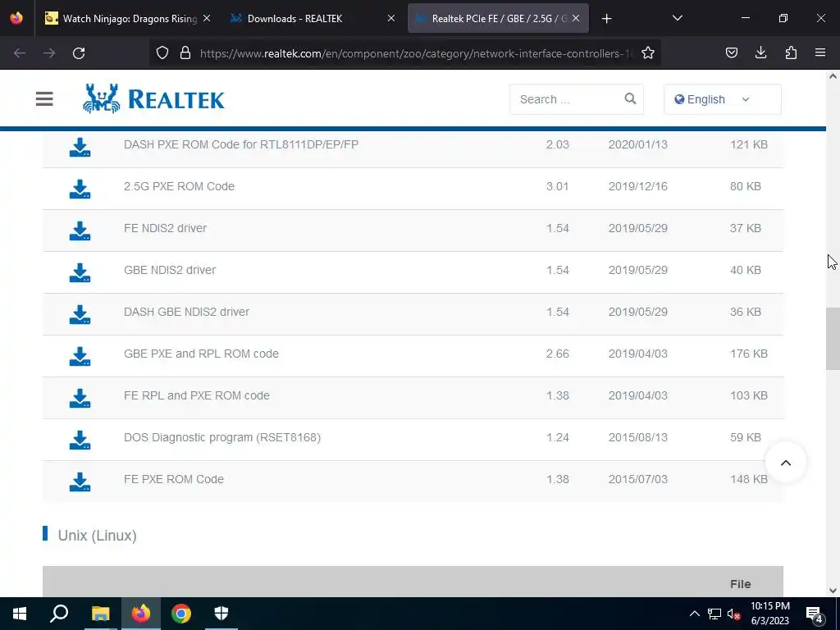This screenshot has height=630, width=840.
Task: Open Firefox extensions menu
Action: [x=791, y=52]
